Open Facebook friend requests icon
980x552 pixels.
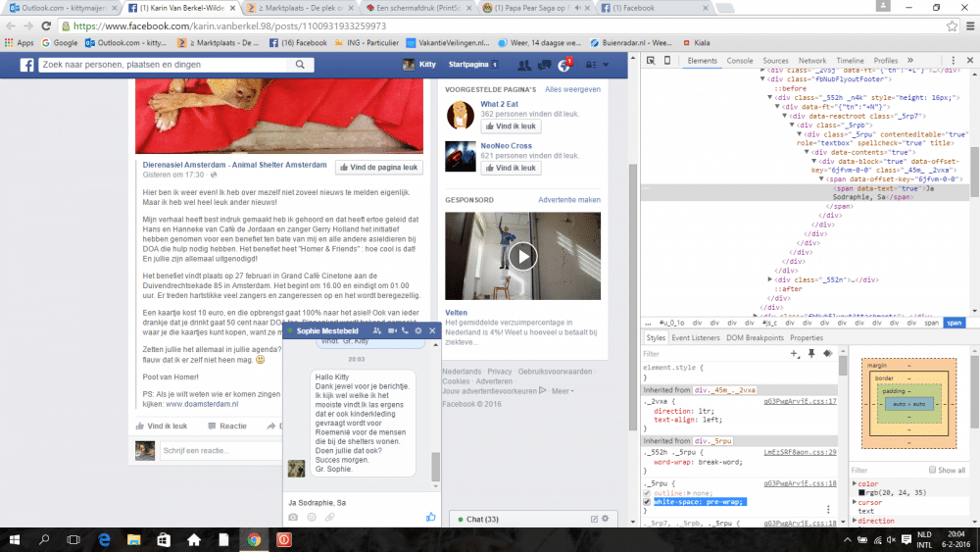pyautogui.click(x=523, y=65)
